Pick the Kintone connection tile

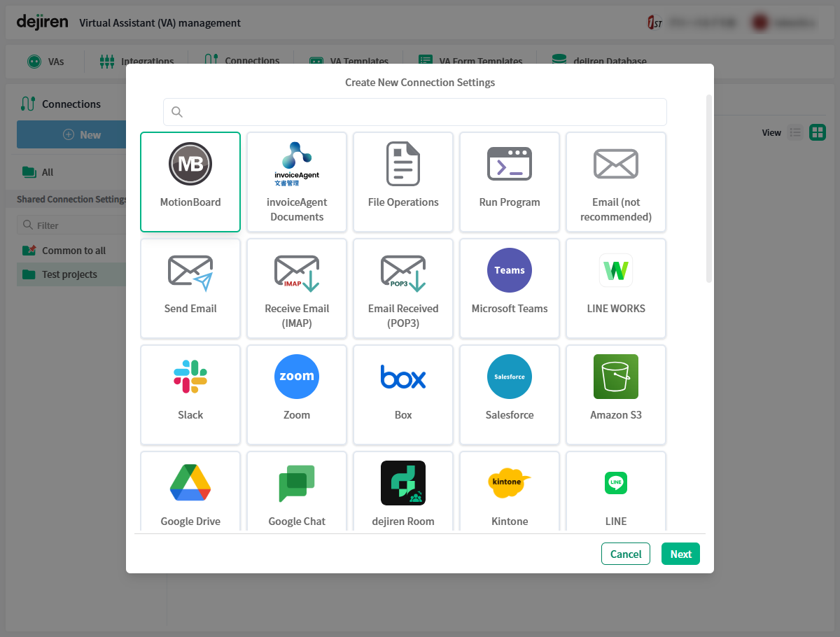510,492
